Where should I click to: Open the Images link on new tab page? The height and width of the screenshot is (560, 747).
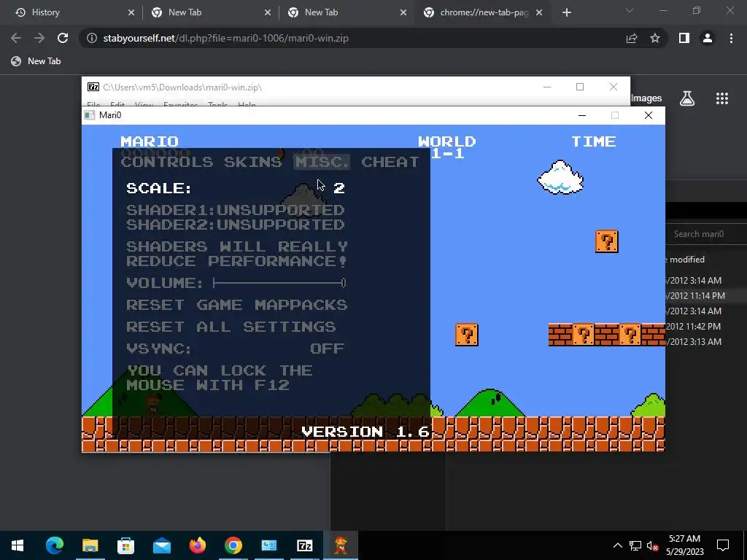click(x=646, y=98)
